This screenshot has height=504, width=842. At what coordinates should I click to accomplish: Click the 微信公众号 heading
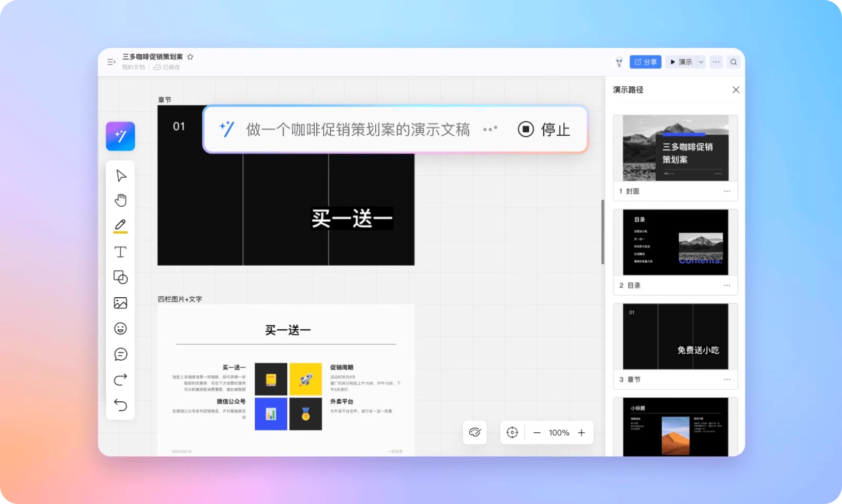[x=231, y=401]
